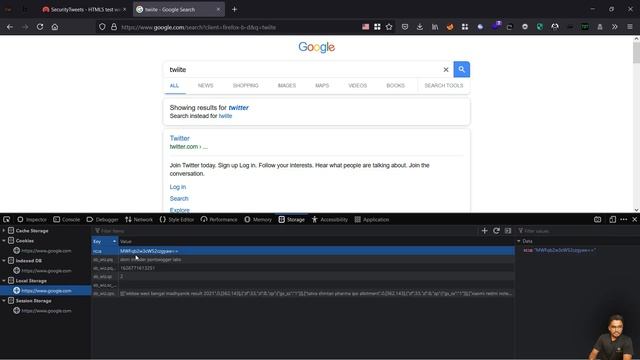This screenshot has height=360, width=640.
Task: Add a new storage item
Action: pyautogui.click(x=484, y=231)
